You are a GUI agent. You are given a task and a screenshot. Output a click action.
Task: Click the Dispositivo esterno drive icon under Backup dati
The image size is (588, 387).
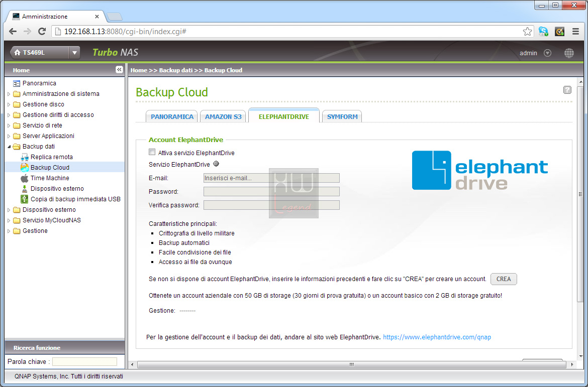click(25, 188)
